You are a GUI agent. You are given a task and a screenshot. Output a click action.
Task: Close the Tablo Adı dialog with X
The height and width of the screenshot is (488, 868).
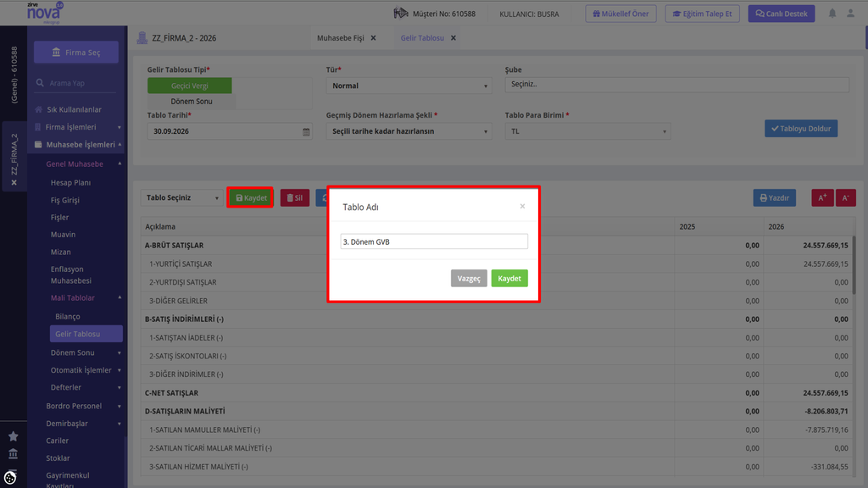pos(522,207)
